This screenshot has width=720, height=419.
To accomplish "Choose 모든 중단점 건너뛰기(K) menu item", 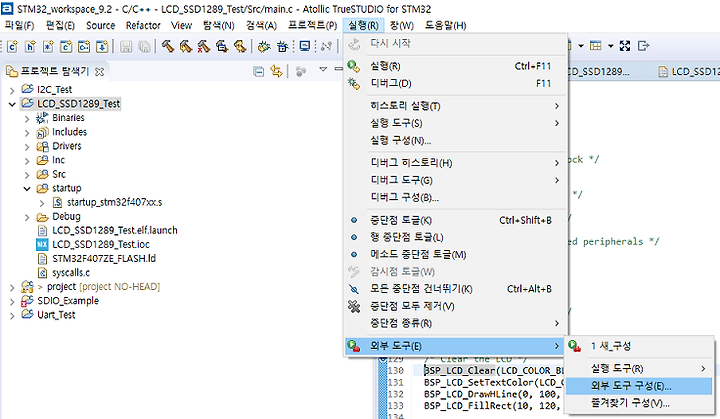I will tap(456, 289).
